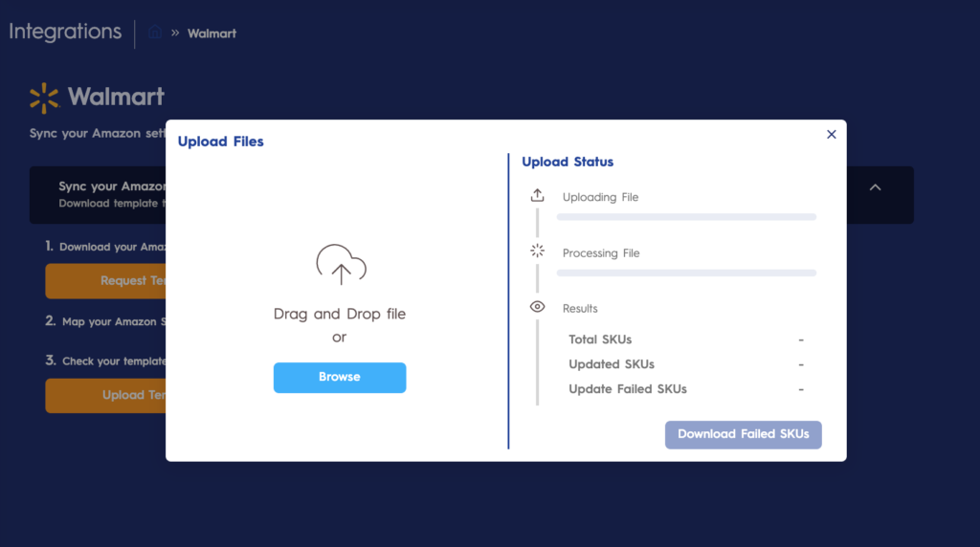Click the Processing File label
The height and width of the screenshot is (547, 980).
(601, 253)
